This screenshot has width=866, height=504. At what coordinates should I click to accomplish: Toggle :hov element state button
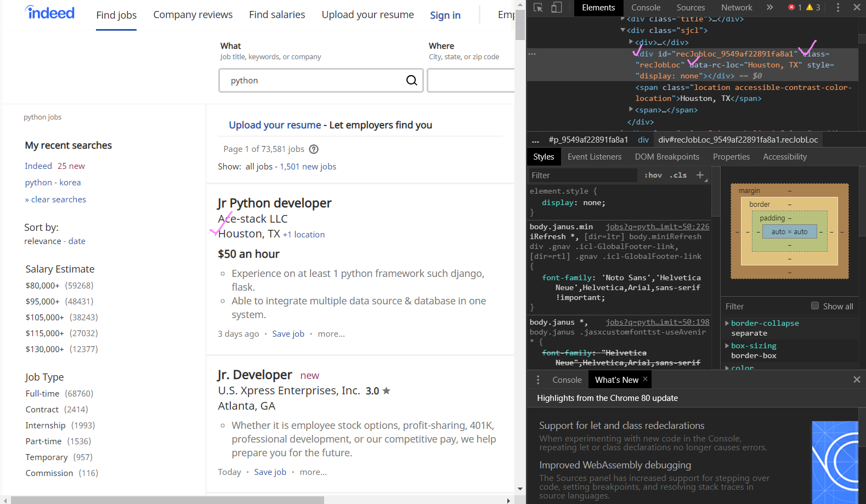click(653, 175)
